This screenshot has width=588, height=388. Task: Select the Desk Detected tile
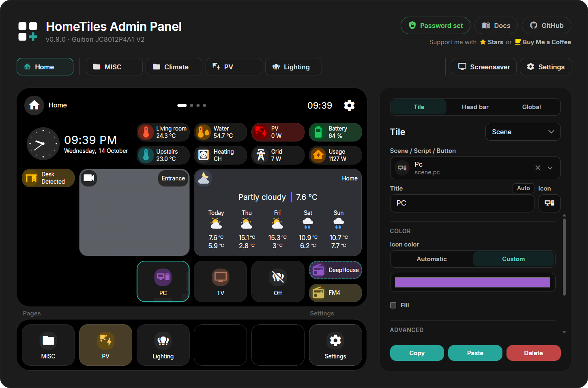[48, 178]
